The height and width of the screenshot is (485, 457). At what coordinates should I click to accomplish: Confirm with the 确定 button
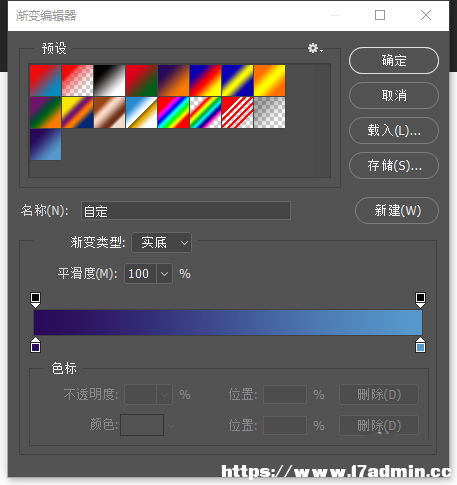point(394,61)
